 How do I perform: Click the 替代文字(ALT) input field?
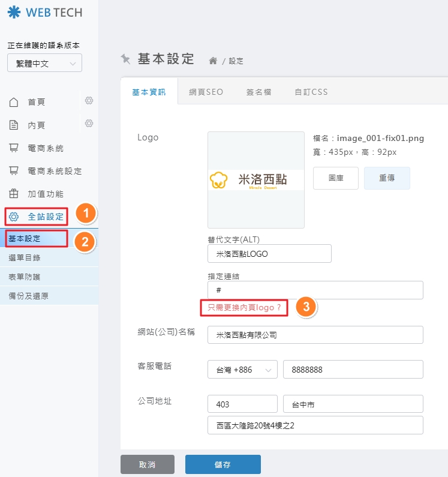pos(269,253)
